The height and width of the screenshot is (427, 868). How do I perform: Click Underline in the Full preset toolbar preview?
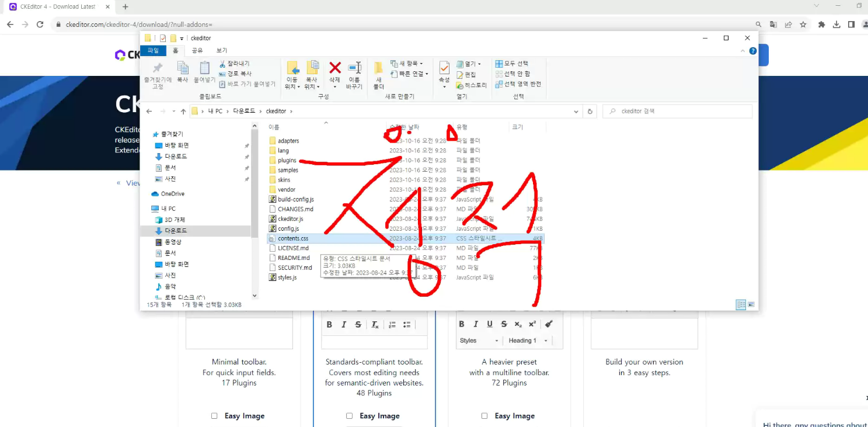pos(490,324)
